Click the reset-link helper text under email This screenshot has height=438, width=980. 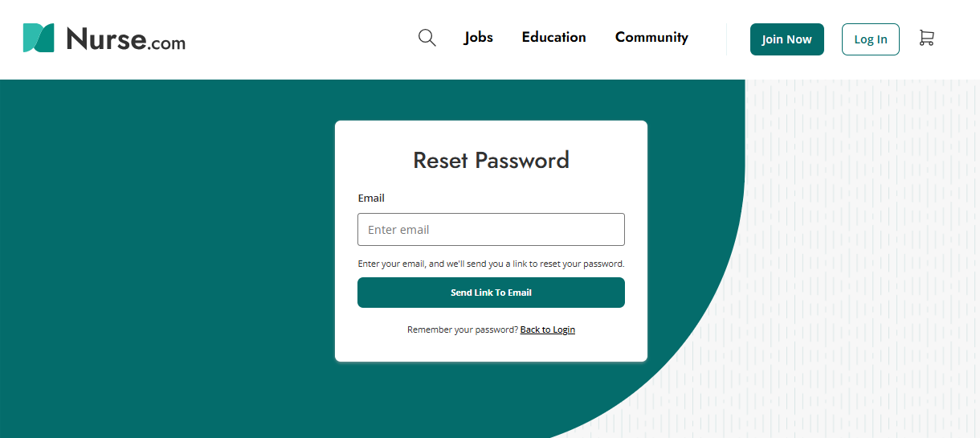(x=491, y=264)
